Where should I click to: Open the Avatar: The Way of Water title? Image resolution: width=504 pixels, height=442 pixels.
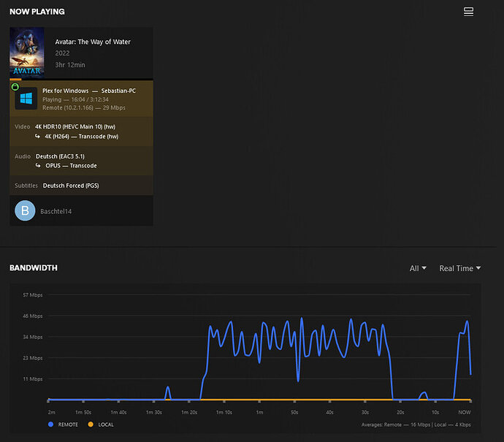(93, 42)
